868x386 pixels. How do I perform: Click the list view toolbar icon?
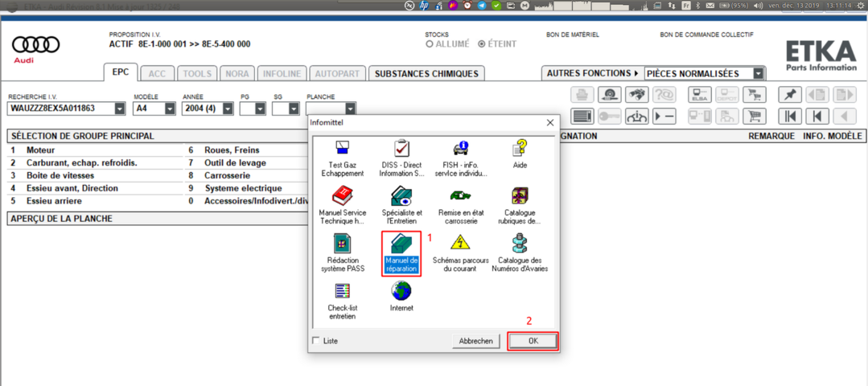[582, 117]
